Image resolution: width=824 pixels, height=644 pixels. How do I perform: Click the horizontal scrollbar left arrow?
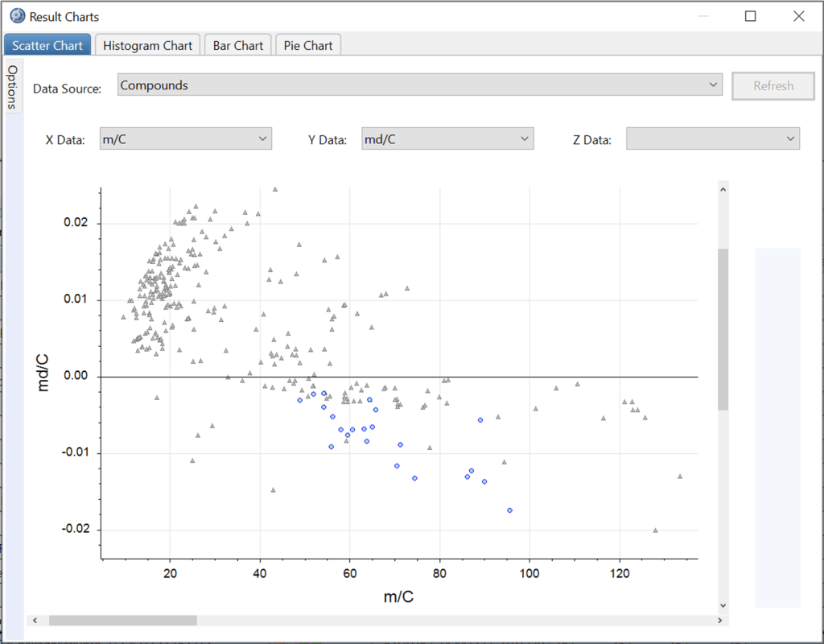pos(34,621)
